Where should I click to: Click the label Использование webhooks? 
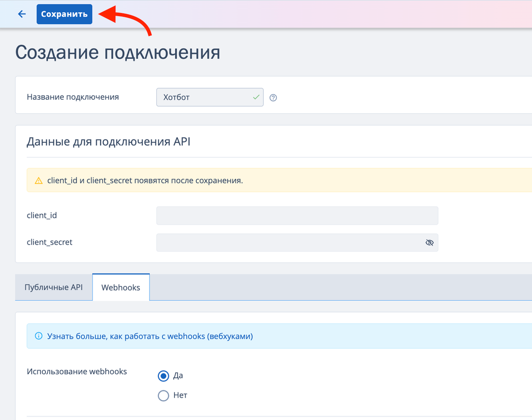click(77, 372)
